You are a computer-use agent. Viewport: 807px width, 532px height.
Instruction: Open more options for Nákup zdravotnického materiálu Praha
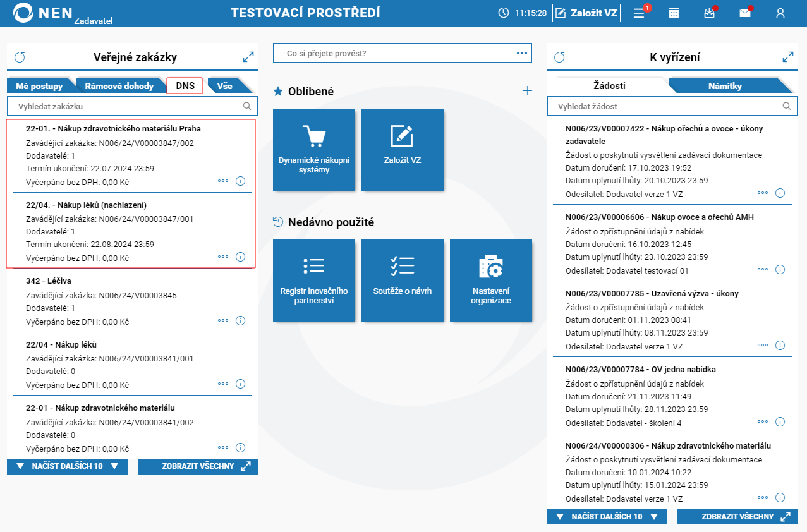click(223, 181)
